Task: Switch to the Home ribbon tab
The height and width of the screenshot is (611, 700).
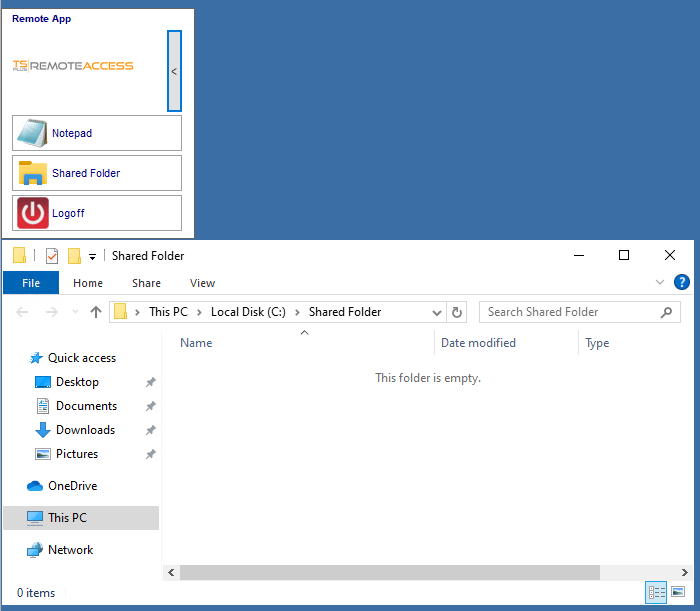Action: click(88, 283)
